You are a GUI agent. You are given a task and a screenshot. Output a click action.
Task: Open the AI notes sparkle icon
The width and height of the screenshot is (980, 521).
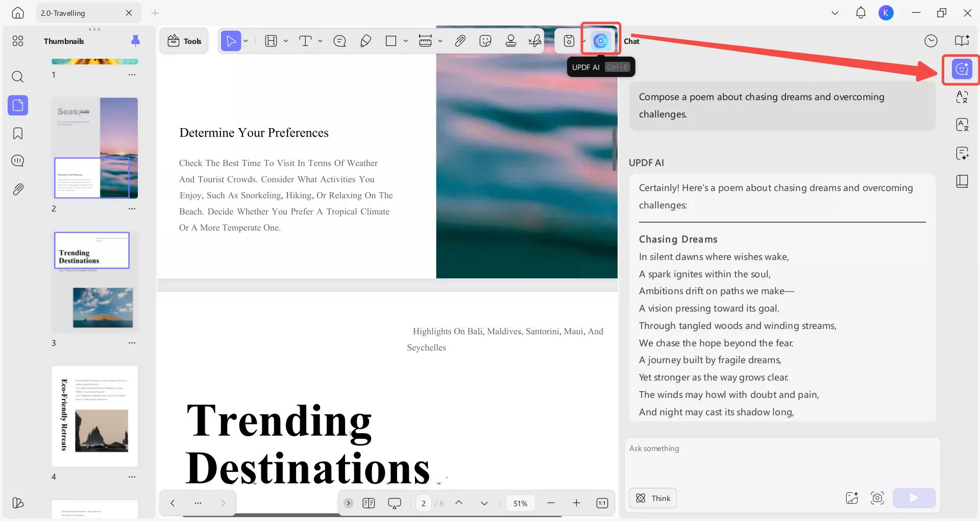pos(962,153)
